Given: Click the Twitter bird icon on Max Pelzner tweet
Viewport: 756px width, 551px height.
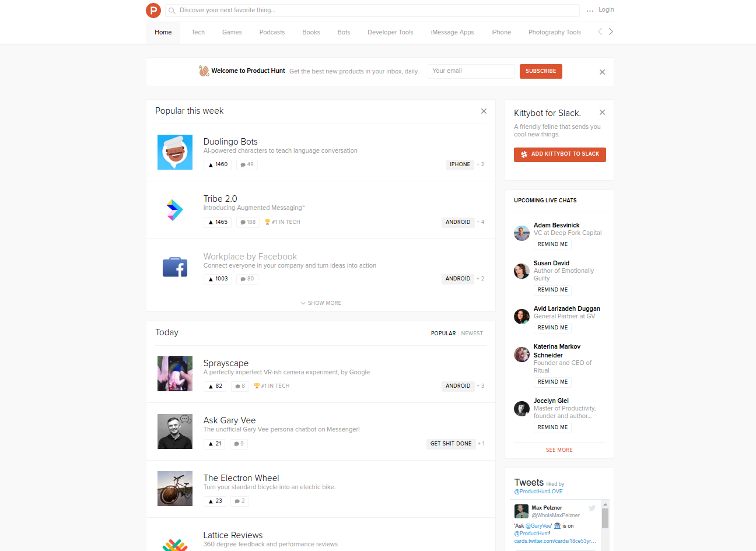Looking at the screenshot, I should click(592, 508).
